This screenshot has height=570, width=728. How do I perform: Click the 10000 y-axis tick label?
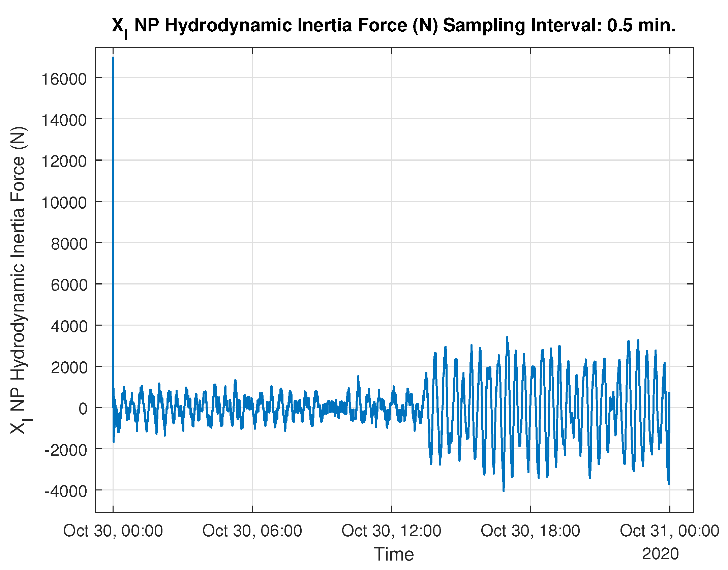point(64,203)
